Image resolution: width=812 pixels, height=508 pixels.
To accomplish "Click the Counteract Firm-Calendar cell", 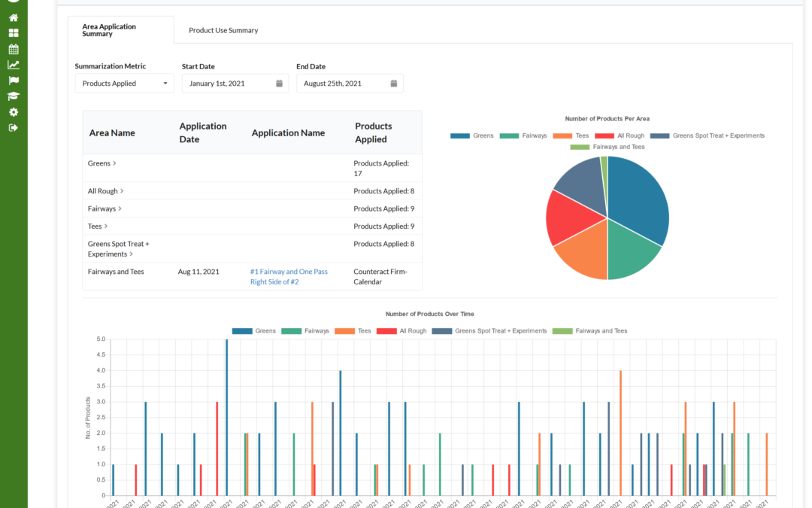I will point(380,277).
